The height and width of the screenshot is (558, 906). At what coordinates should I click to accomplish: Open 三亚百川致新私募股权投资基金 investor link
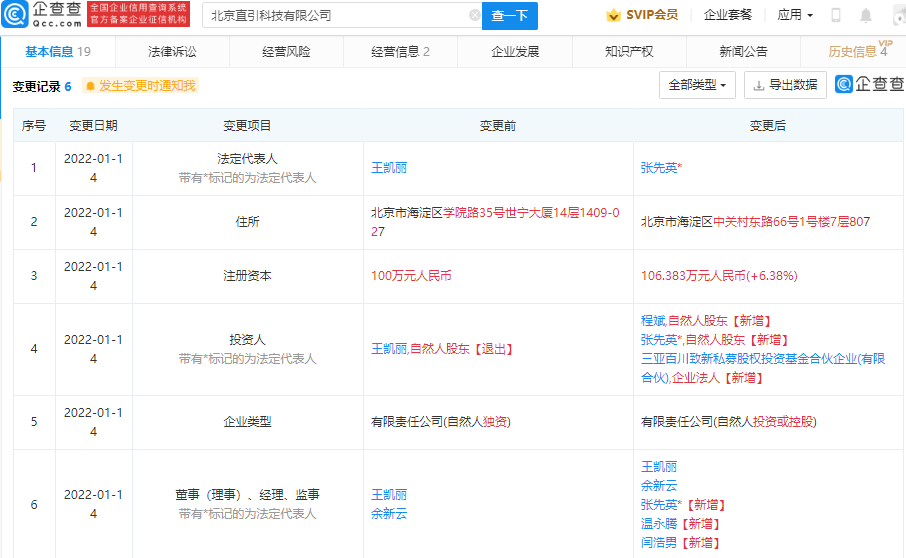762,359
